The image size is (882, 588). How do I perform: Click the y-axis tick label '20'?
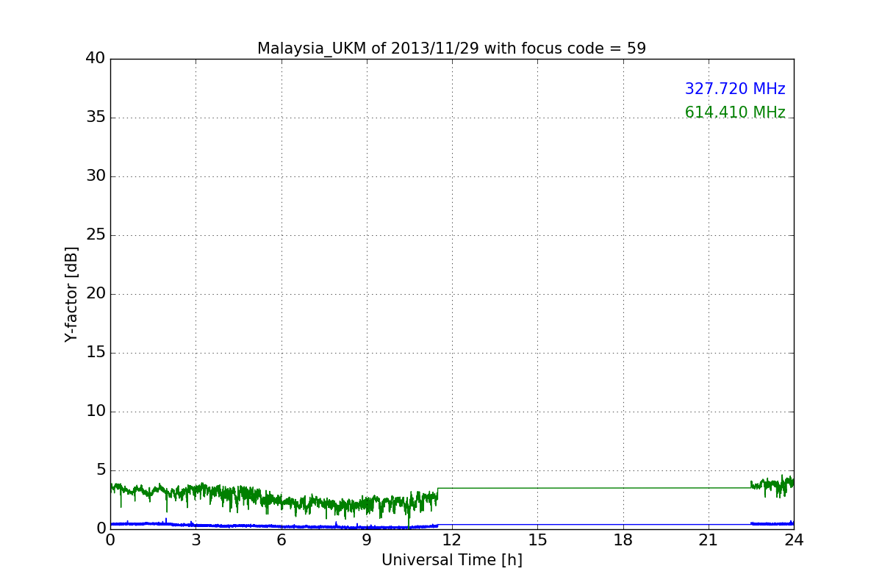point(96,294)
